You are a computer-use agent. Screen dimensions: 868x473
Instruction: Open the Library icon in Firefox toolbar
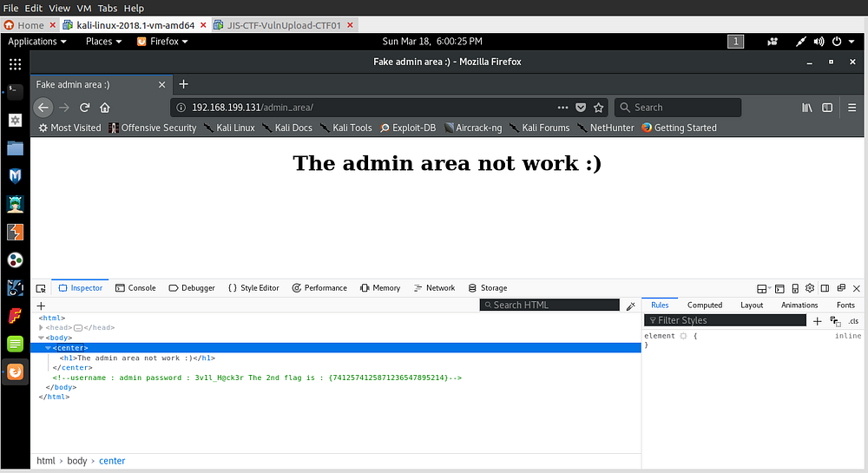click(x=806, y=108)
